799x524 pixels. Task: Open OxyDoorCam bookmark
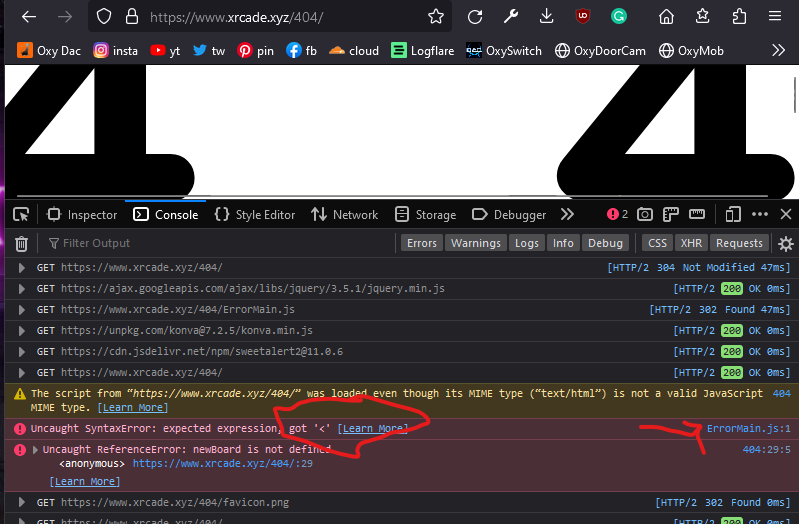pyautogui.click(x=600, y=50)
